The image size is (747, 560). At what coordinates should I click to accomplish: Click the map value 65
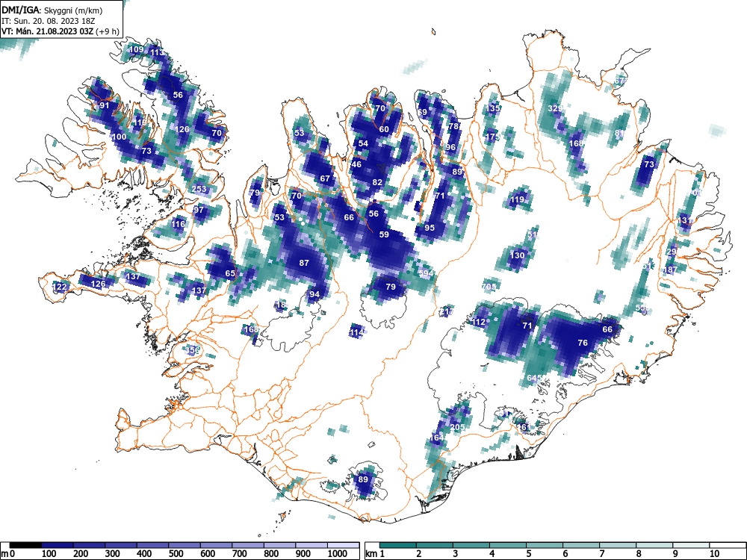(x=230, y=273)
